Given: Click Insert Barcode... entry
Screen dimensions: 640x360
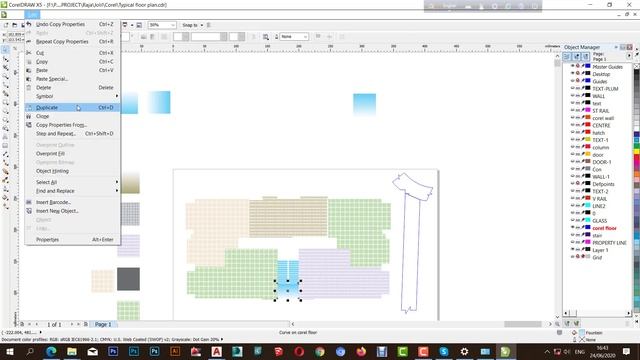Looking at the screenshot, I should pos(72,202).
